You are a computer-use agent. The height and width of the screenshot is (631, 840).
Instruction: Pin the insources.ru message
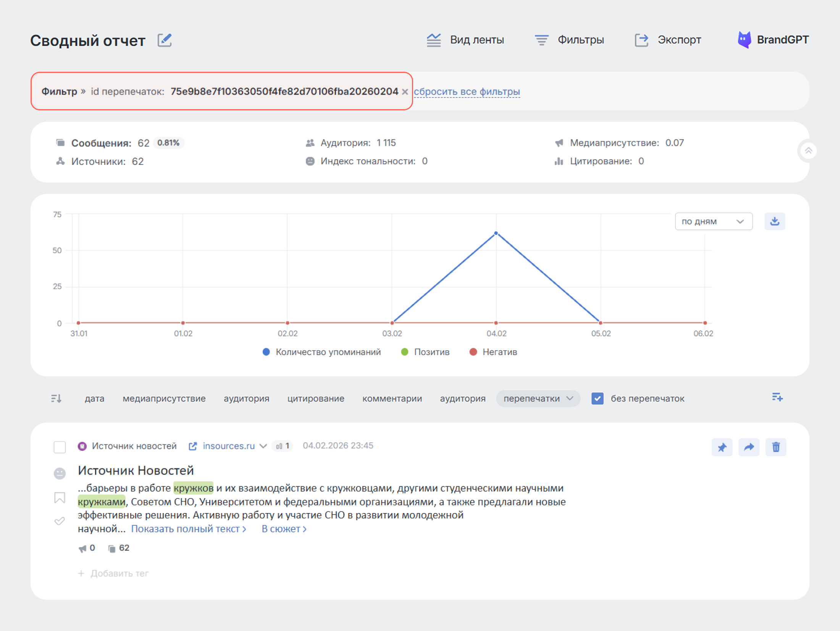722,447
